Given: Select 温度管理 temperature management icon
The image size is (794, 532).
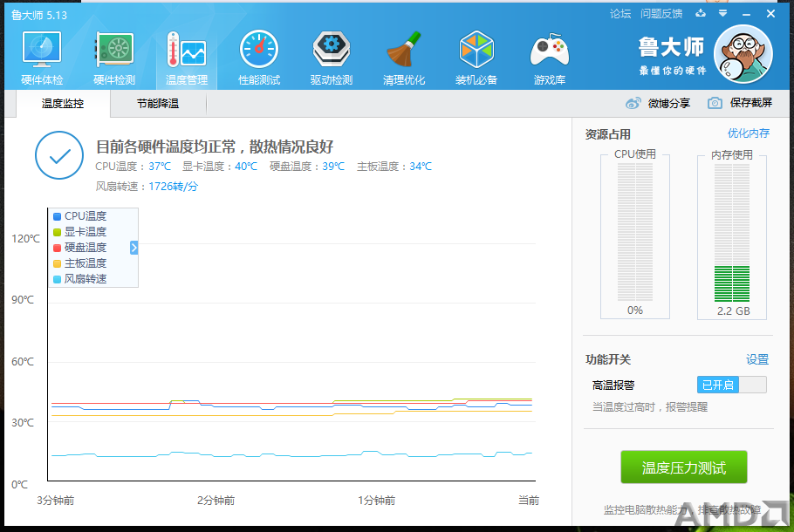Looking at the screenshot, I should click(187, 50).
